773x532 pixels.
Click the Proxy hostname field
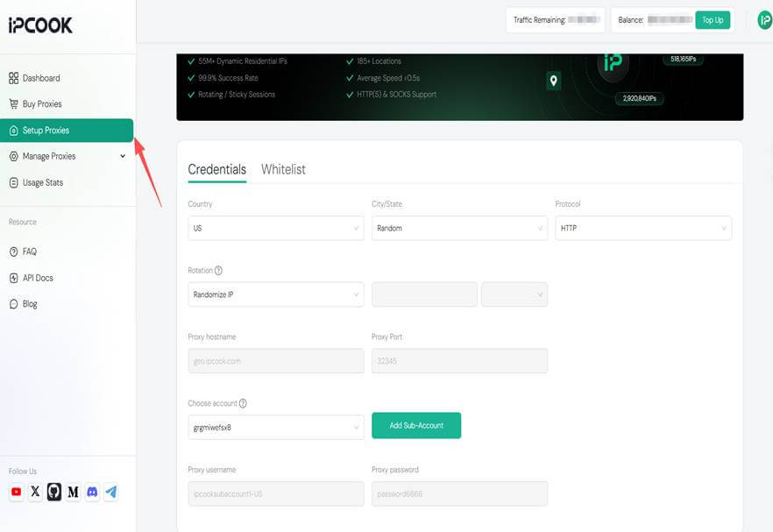(x=275, y=361)
